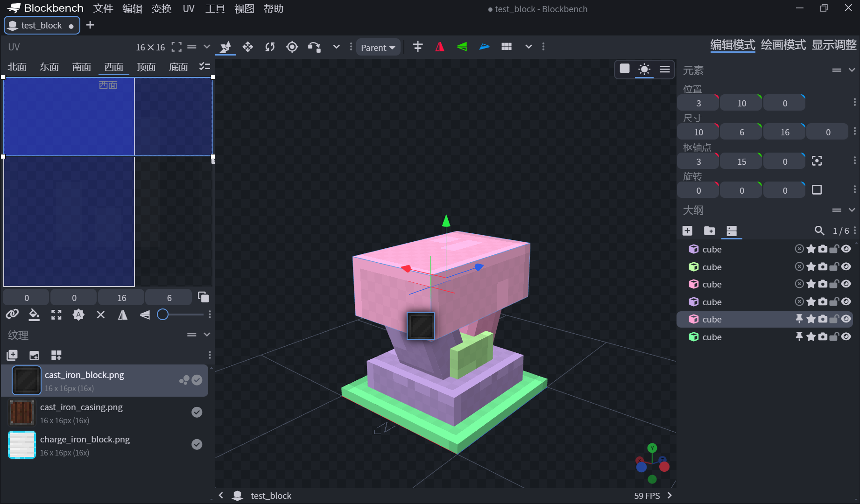Viewport: 860px width, 504px height.
Task: Click the UV auto-size icon
Action: coord(78,315)
